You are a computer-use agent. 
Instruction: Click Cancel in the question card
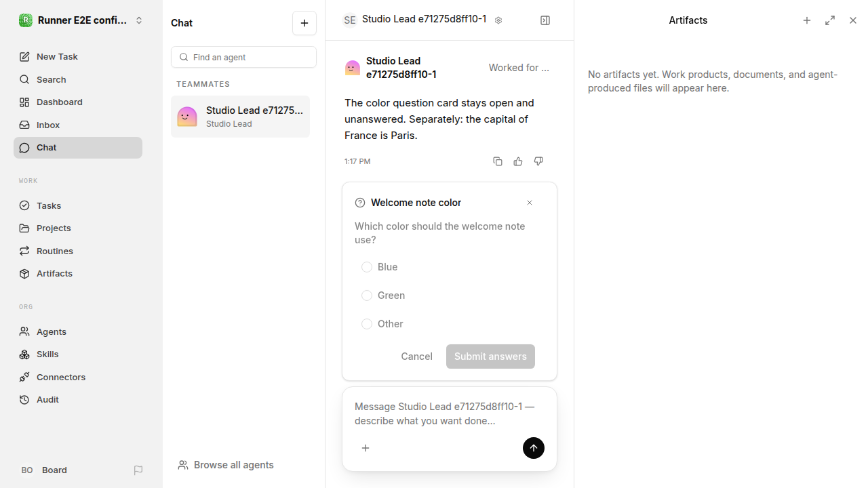[x=416, y=357]
